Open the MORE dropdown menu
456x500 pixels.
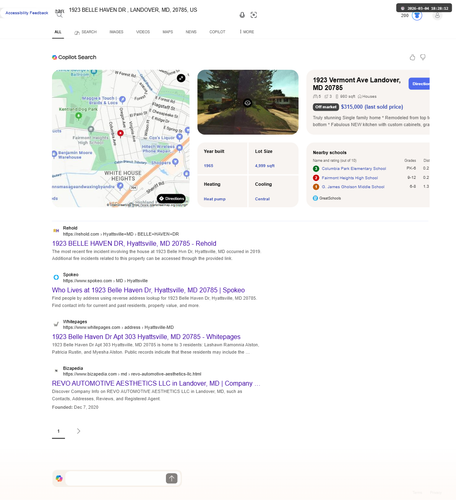(x=247, y=32)
